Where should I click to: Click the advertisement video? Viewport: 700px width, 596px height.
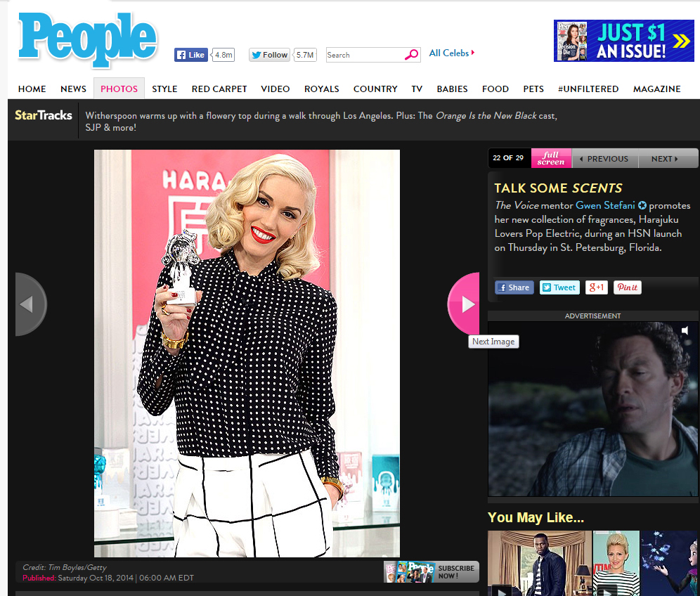click(593, 409)
